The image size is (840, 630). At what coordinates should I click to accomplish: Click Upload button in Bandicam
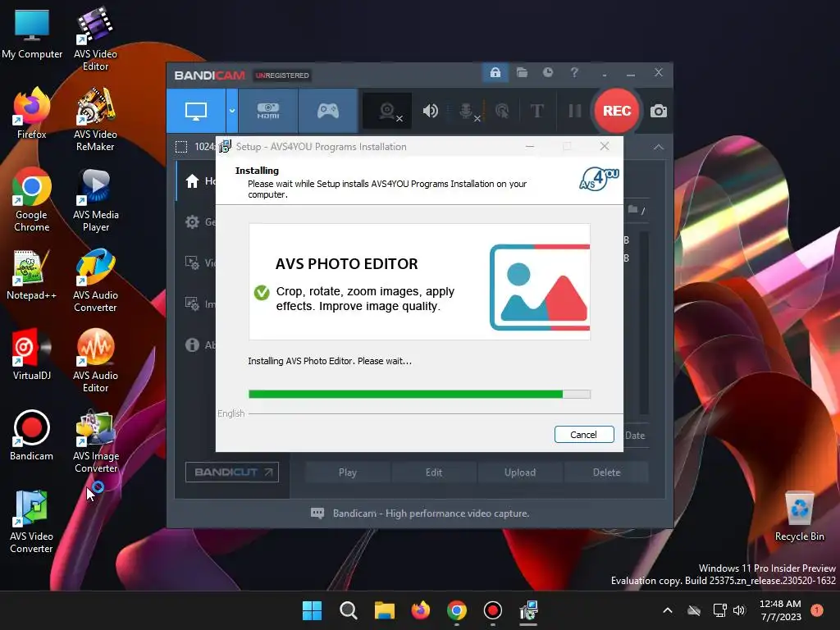tap(520, 472)
